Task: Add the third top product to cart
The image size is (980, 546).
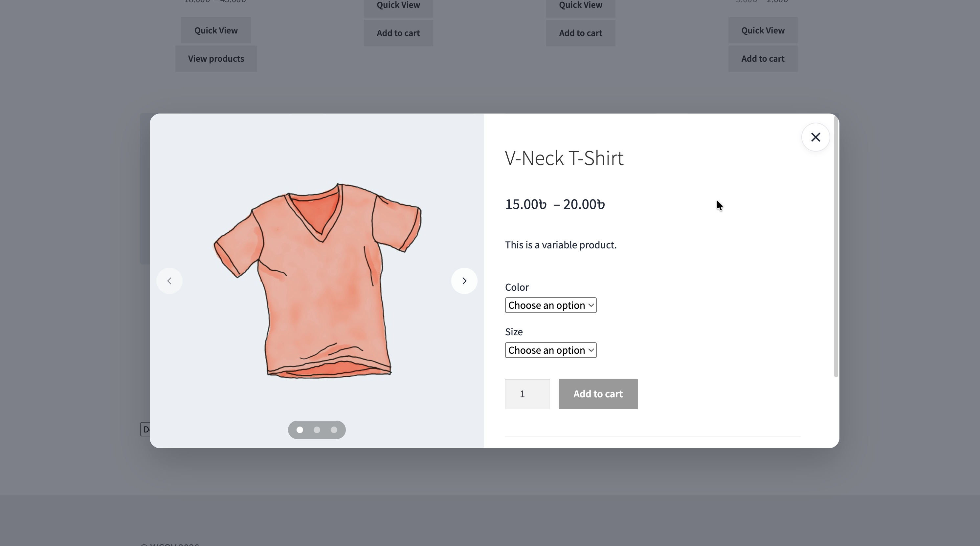Action: (x=580, y=33)
